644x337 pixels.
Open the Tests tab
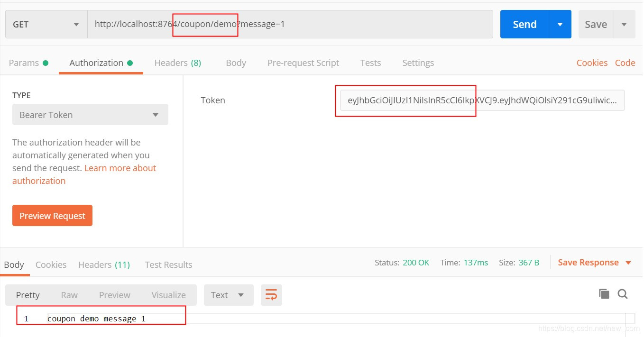[370, 63]
